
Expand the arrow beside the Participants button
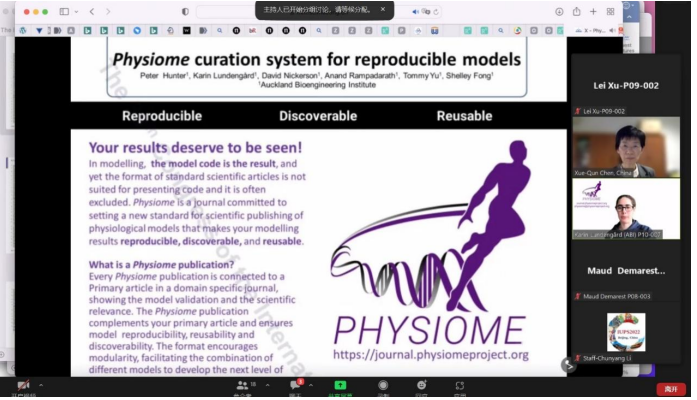tap(267, 384)
